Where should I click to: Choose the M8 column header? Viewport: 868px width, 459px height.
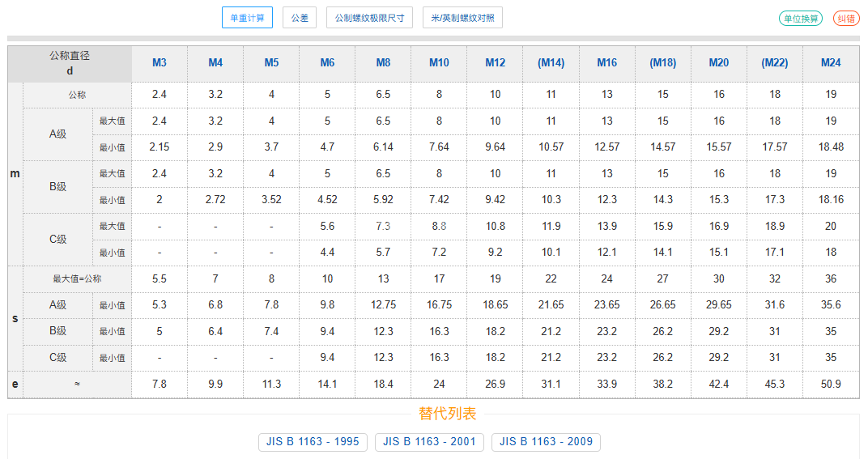383,63
